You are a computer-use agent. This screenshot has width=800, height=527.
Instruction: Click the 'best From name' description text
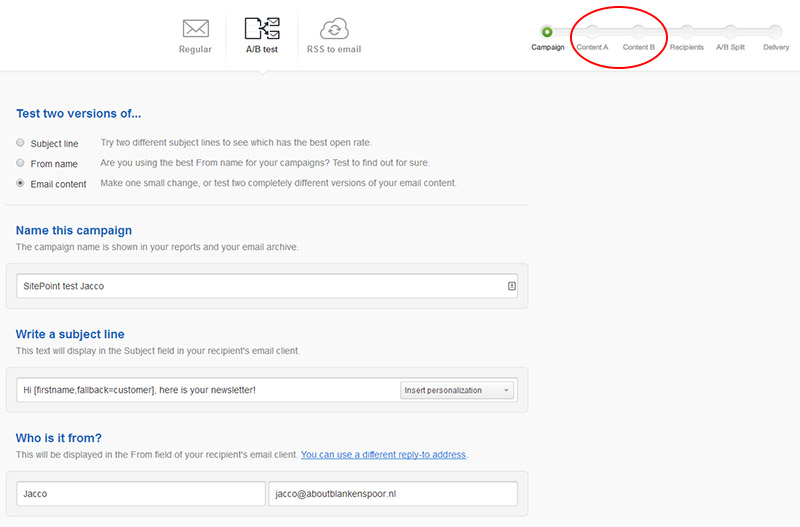(265, 163)
